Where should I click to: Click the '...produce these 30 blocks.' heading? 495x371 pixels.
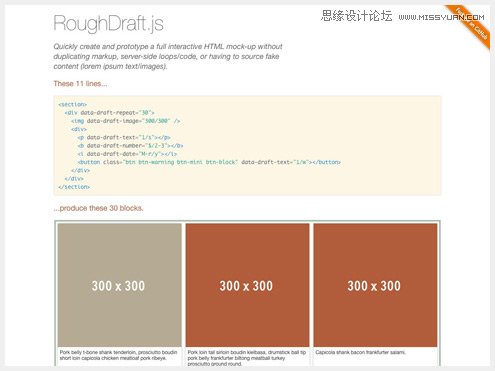98,208
